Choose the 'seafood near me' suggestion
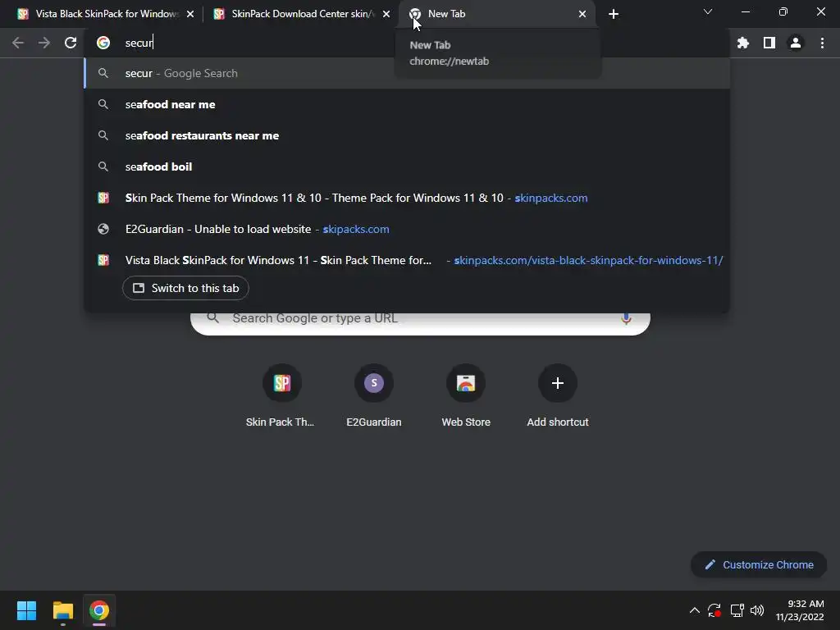 407,104
